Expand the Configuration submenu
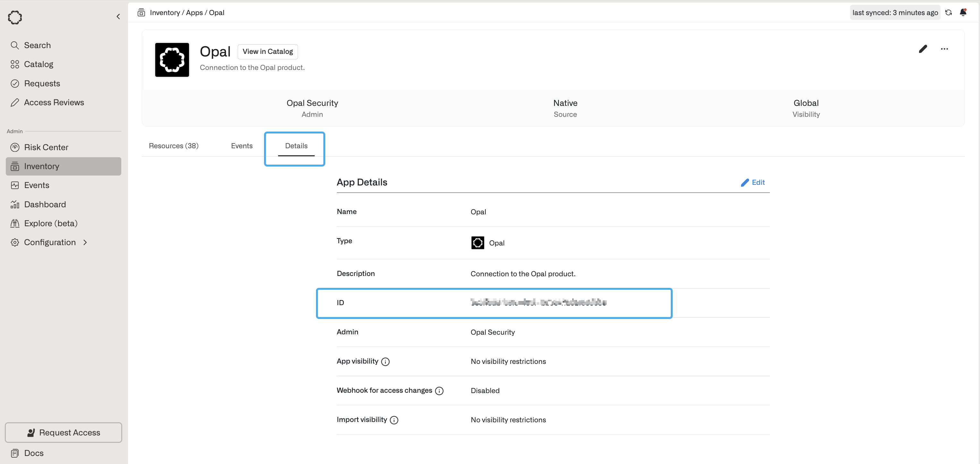This screenshot has height=464, width=980. pos(85,243)
